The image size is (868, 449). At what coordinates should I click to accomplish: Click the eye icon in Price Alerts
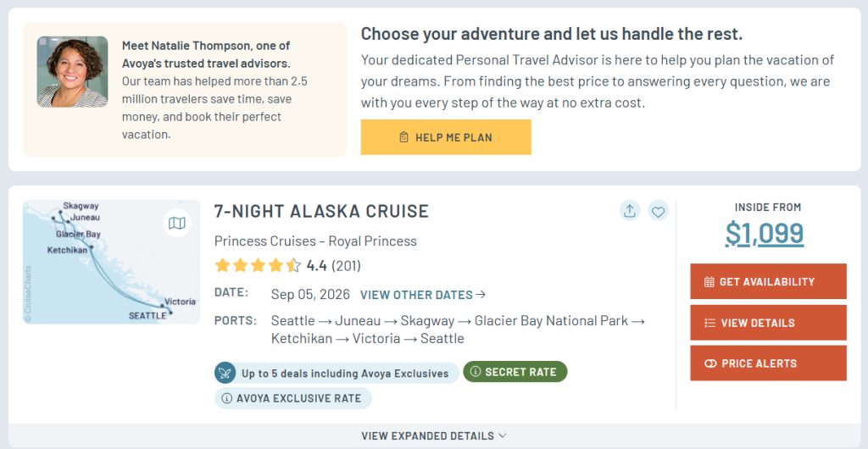click(710, 363)
